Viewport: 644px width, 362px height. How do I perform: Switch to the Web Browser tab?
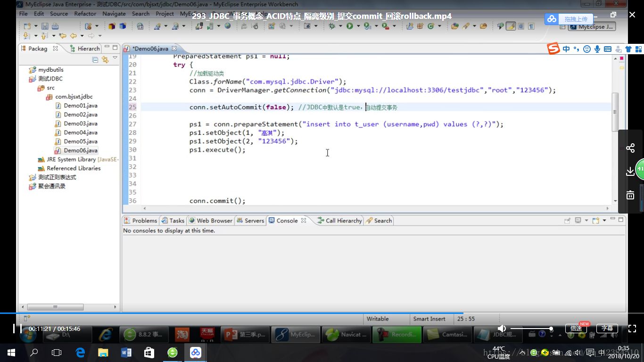210,221
